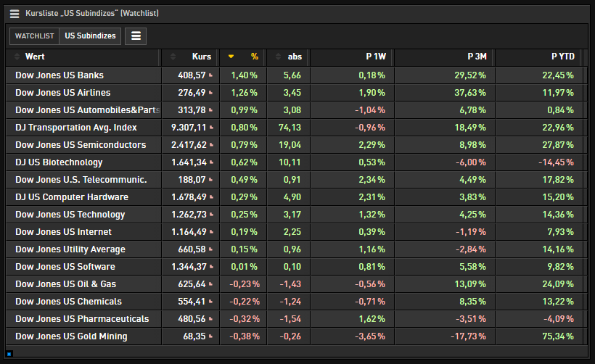Select the WATCHLIST tab
This screenshot has width=595, height=364.
[x=35, y=36]
